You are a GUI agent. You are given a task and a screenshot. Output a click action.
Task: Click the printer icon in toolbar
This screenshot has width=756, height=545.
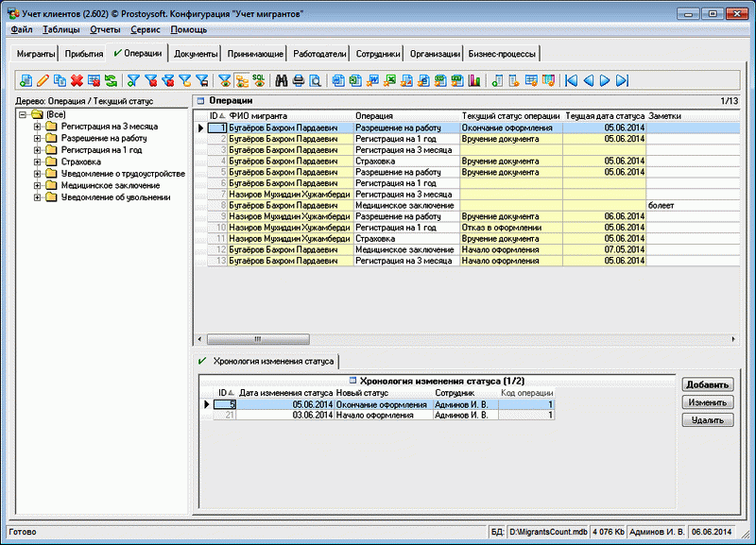pyautogui.click(x=298, y=80)
